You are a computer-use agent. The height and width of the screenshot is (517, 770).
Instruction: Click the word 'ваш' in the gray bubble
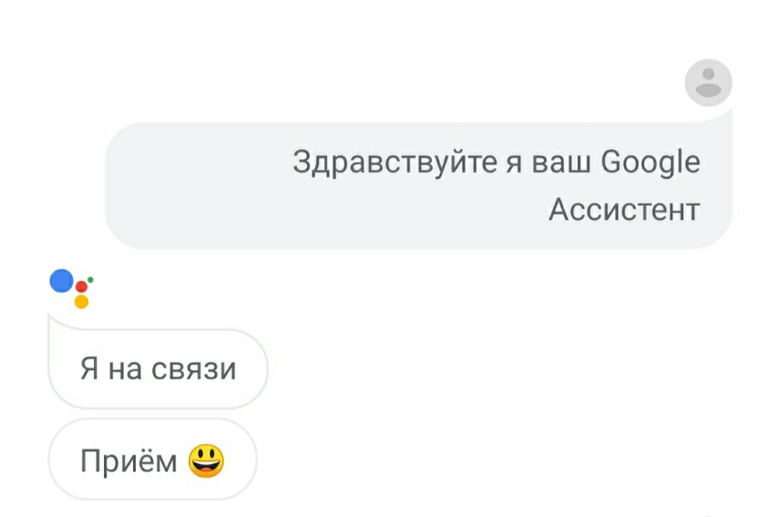click(561, 163)
